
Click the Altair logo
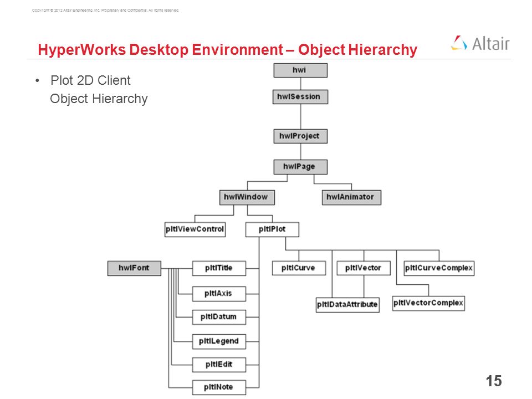(x=480, y=43)
